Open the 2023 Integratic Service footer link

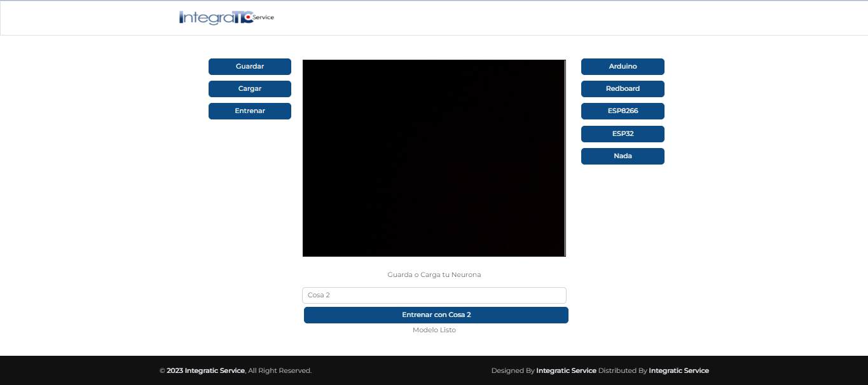[205, 370]
